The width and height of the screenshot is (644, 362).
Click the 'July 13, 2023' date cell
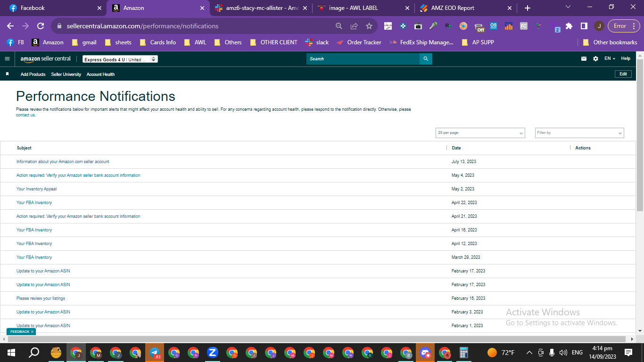(464, 162)
